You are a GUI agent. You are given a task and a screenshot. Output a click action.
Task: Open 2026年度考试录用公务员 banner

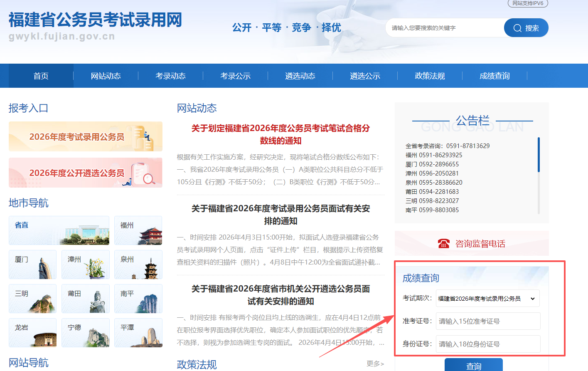pyautogui.click(x=85, y=137)
